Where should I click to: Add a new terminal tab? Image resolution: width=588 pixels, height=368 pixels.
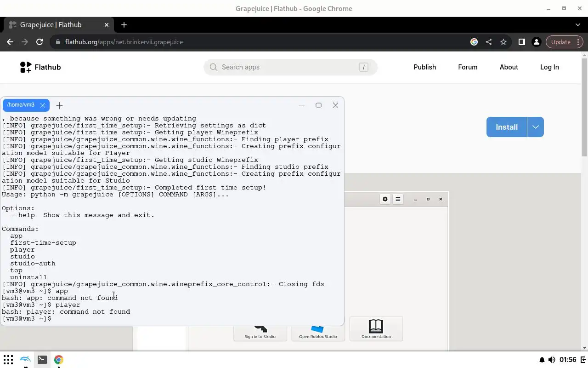coord(59,105)
